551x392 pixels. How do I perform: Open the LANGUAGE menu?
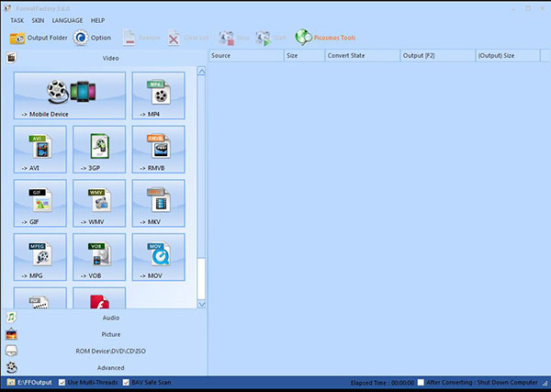tap(67, 20)
